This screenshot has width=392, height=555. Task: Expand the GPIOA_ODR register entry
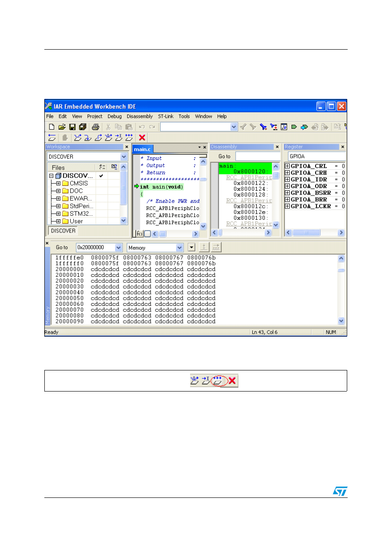coord(286,186)
